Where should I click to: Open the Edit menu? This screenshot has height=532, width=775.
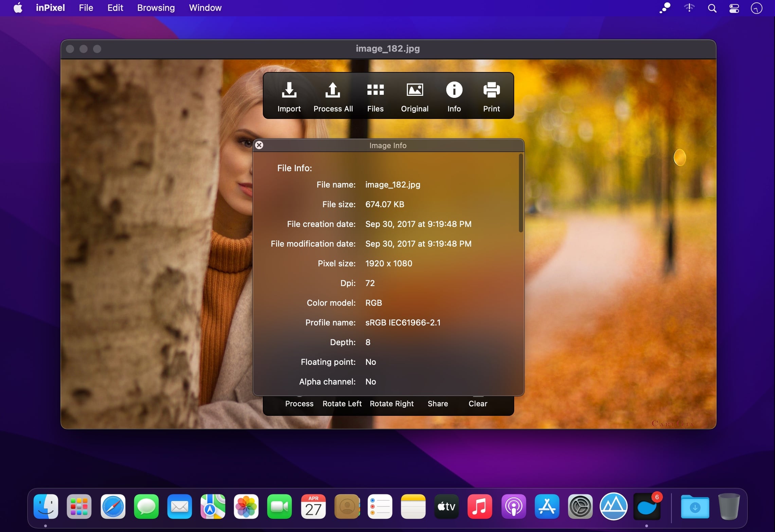pyautogui.click(x=115, y=8)
